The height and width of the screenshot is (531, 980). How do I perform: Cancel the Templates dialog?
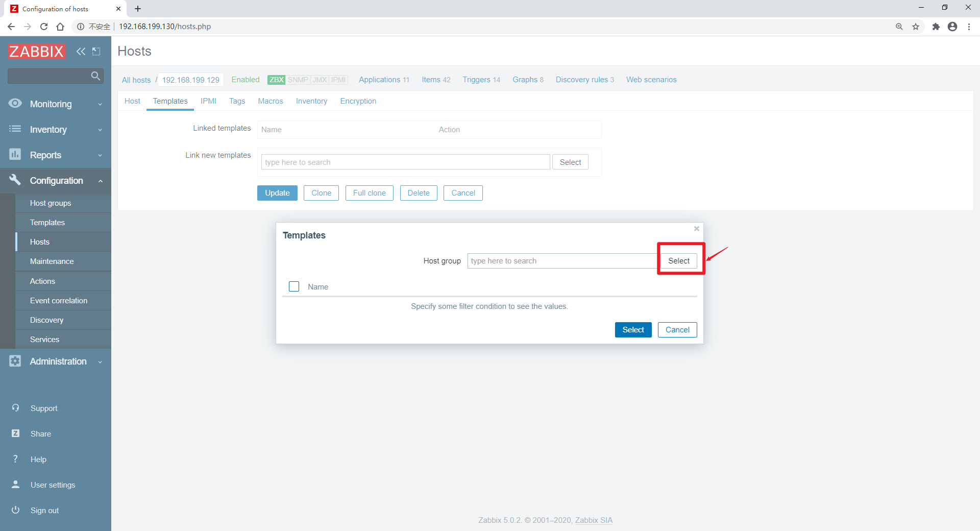[x=677, y=330]
